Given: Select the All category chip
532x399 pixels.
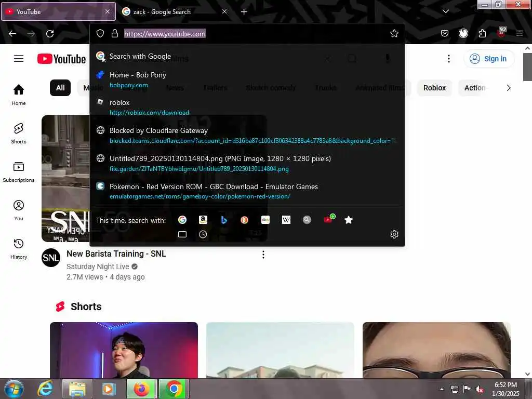Looking at the screenshot, I should tap(60, 88).
